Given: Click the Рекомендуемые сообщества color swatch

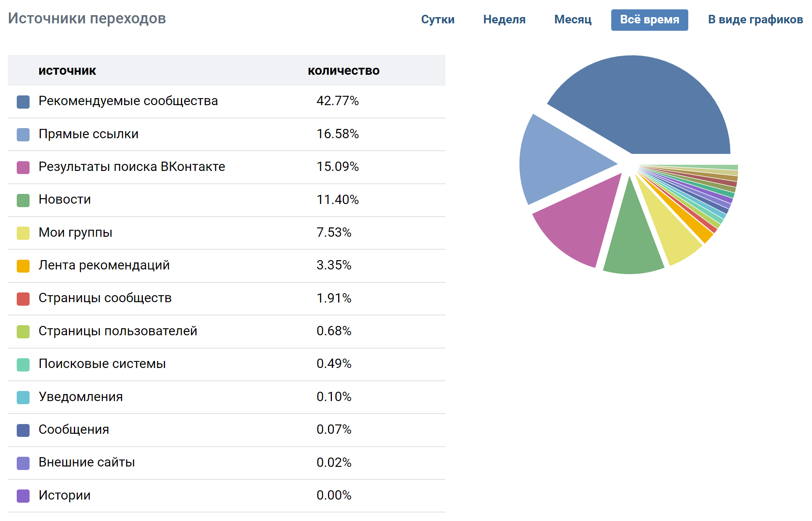Looking at the screenshot, I should tap(23, 102).
